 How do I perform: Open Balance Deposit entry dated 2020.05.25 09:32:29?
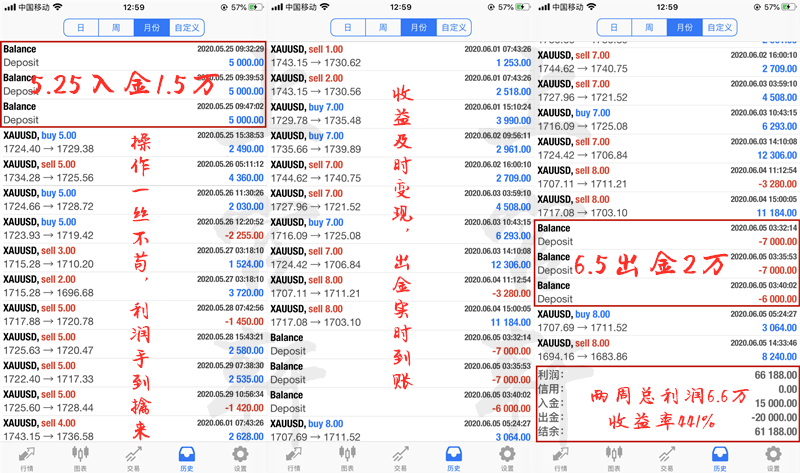click(133, 56)
